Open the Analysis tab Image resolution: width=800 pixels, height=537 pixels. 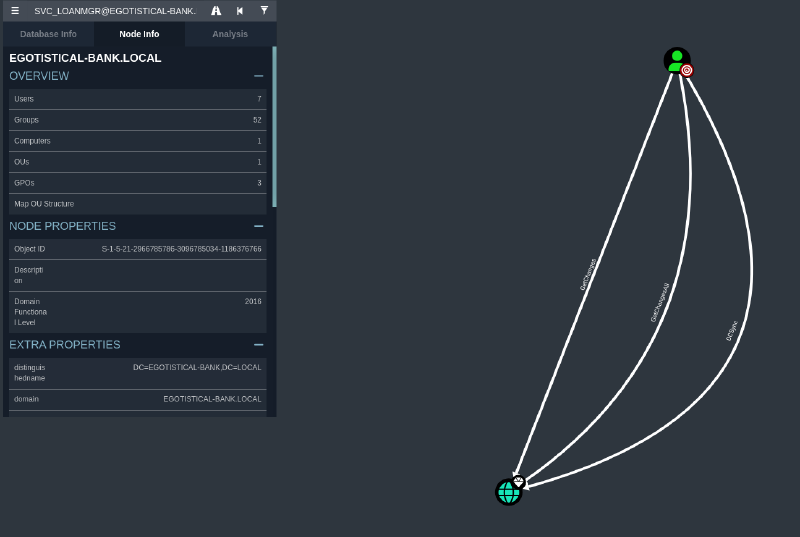(x=230, y=34)
